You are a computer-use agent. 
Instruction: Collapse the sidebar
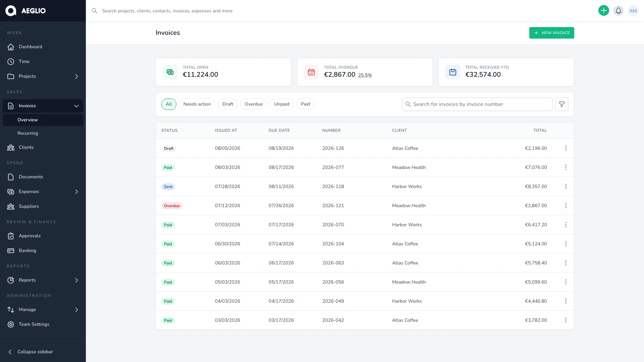43,352
